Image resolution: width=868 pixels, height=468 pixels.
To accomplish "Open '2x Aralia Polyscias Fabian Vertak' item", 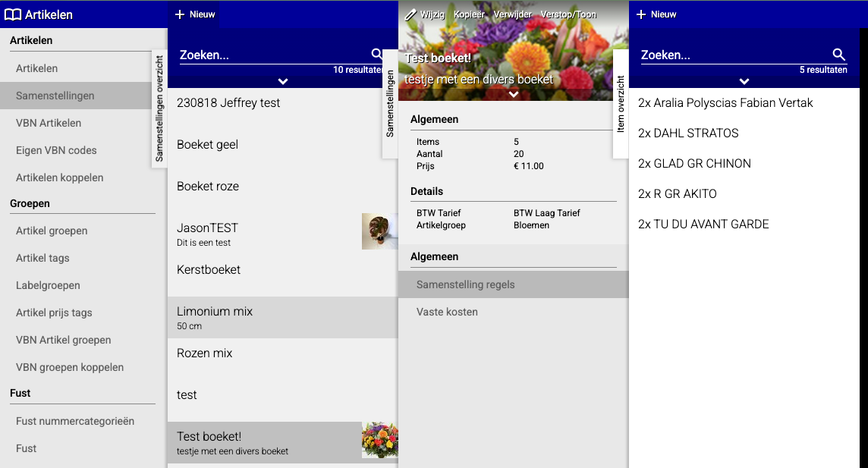I will [744, 103].
